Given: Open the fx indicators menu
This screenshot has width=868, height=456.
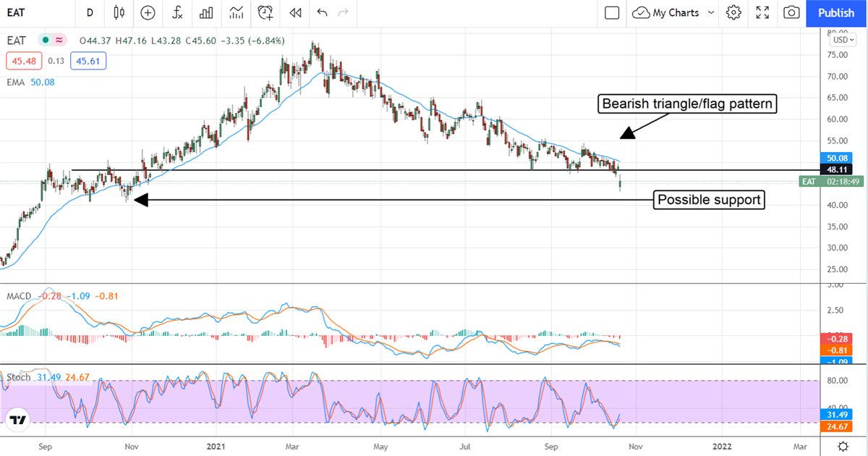Looking at the screenshot, I should pyautogui.click(x=177, y=12).
